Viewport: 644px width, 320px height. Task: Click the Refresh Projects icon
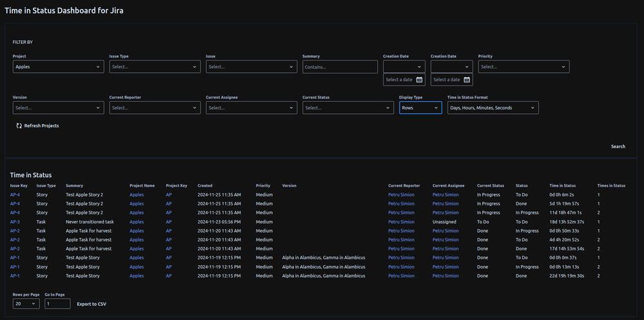tap(19, 126)
